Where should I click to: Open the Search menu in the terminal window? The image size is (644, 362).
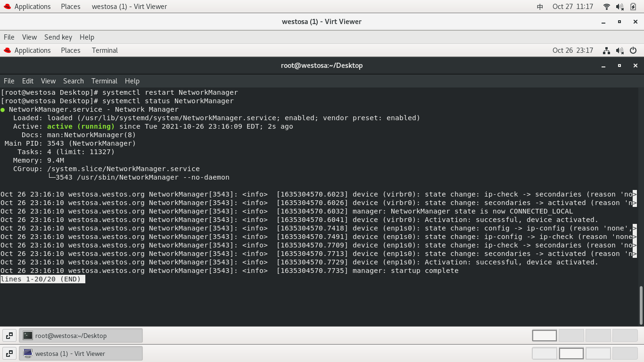coord(73,81)
